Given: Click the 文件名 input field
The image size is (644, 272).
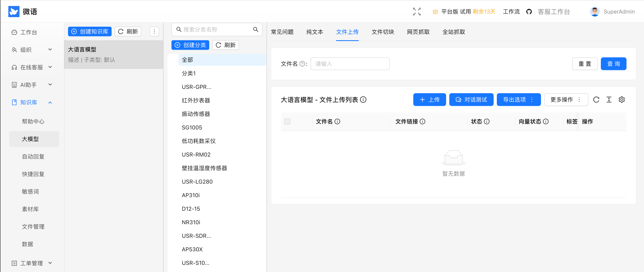Looking at the screenshot, I should pyautogui.click(x=350, y=64).
